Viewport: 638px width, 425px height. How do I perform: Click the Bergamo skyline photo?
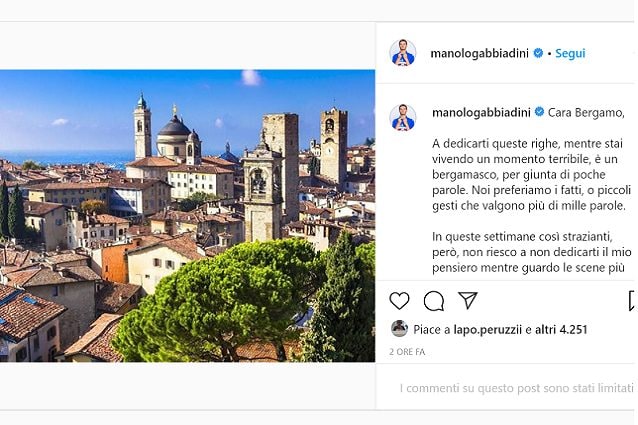(187, 216)
